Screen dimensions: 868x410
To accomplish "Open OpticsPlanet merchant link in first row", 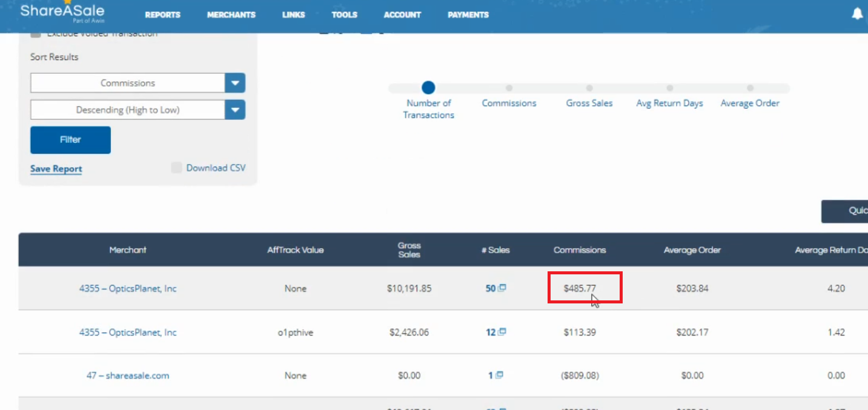I will [128, 288].
